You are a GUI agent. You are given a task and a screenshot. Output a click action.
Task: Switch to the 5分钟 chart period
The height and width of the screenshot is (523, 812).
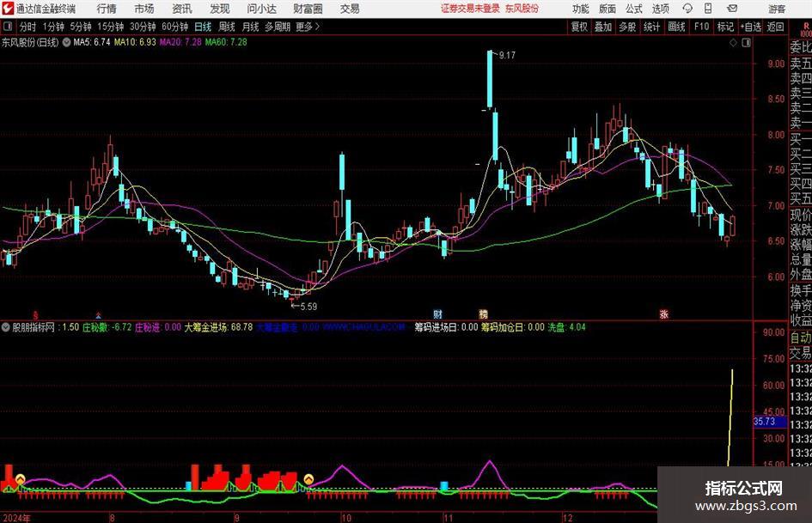tap(80, 27)
